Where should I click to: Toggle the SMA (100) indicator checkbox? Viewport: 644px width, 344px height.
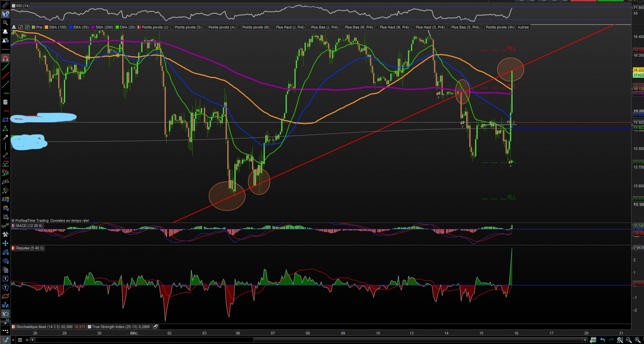coord(47,27)
